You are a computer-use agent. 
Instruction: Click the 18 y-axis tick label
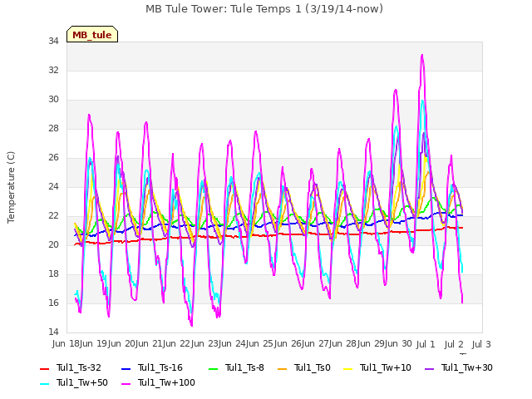[x=53, y=274]
